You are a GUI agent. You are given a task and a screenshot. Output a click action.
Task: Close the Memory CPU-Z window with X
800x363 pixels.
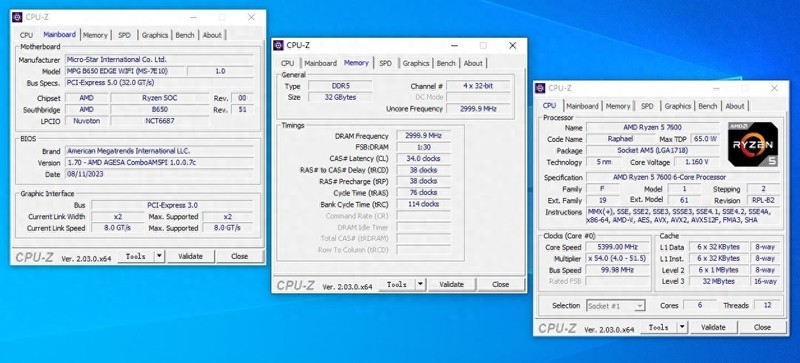[x=512, y=45]
